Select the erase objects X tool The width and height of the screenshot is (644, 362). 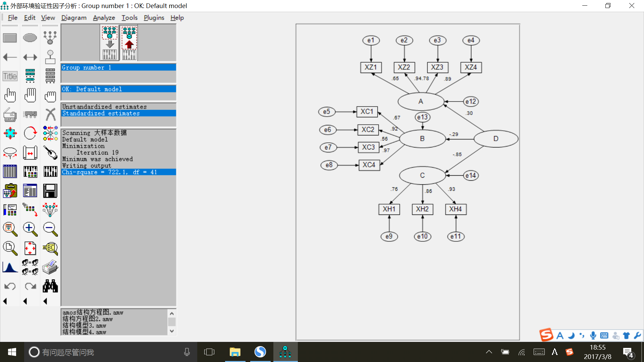click(50, 115)
